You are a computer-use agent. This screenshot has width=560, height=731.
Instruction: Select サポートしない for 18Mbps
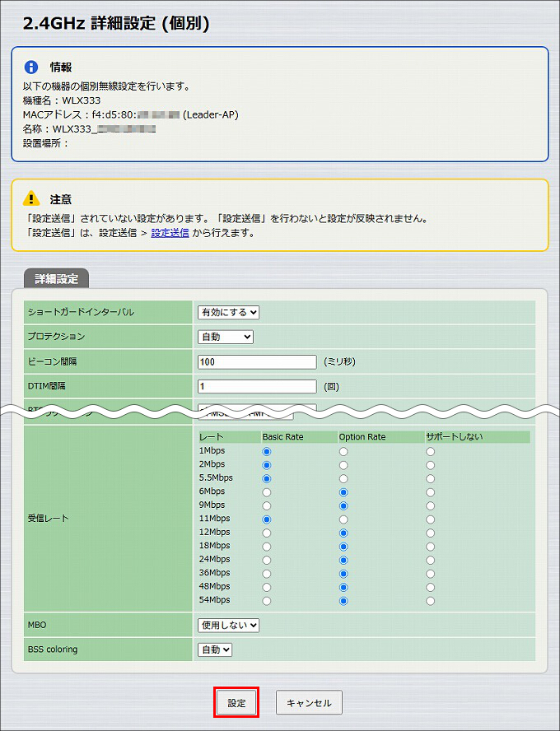pyautogui.click(x=431, y=546)
